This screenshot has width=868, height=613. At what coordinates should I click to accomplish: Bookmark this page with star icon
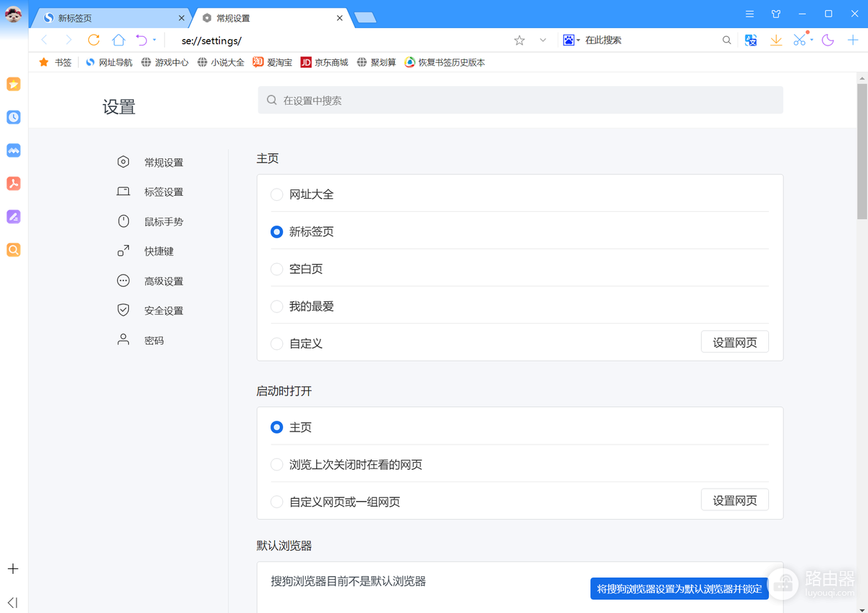pos(519,40)
